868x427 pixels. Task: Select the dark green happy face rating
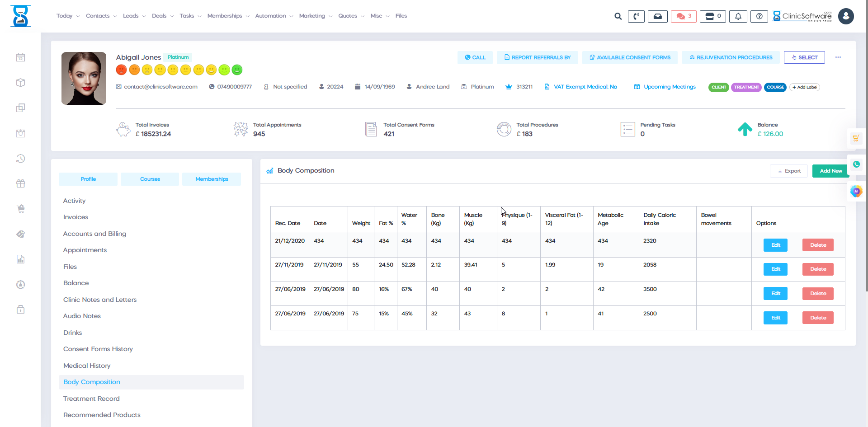[237, 70]
